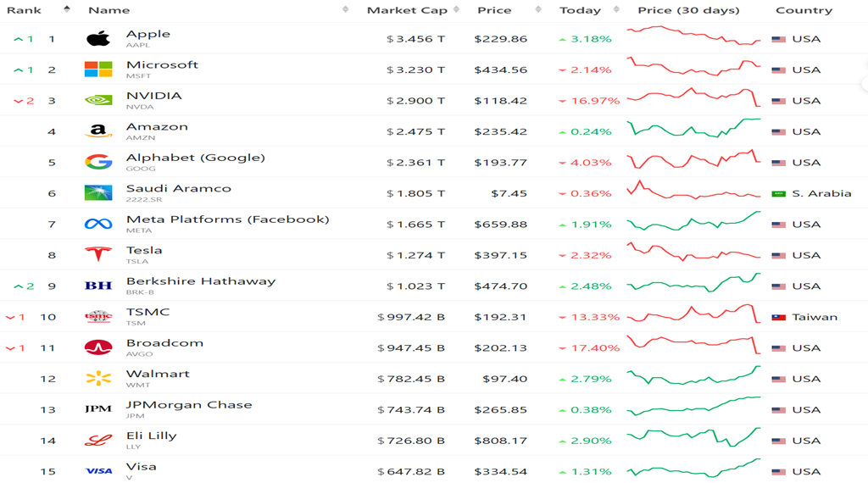Open the Saudi Aramco company link
This screenshot has width=868, height=483.
click(x=178, y=189)
